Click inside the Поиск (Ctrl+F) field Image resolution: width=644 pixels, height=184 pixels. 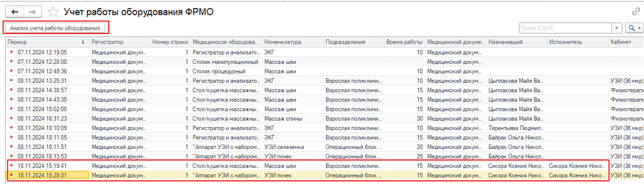coord(565,28)
